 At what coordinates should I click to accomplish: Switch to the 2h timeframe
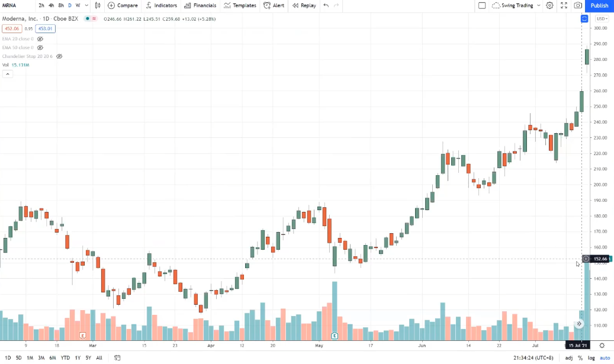(x=41, y=5)
